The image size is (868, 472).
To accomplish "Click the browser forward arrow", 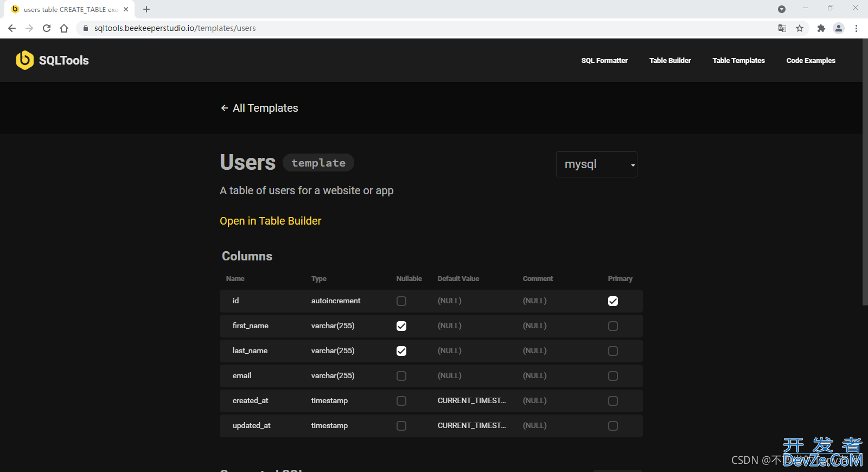I will coord(29,28).
